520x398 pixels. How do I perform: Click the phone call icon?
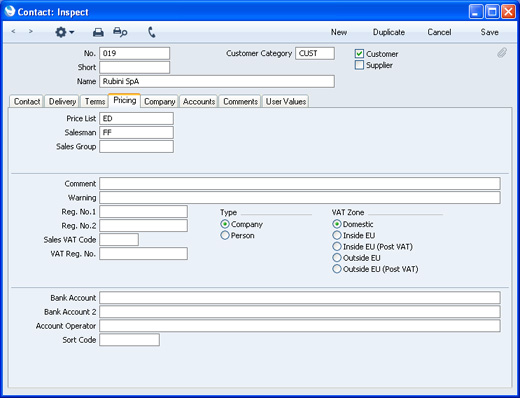click(152, 32)
